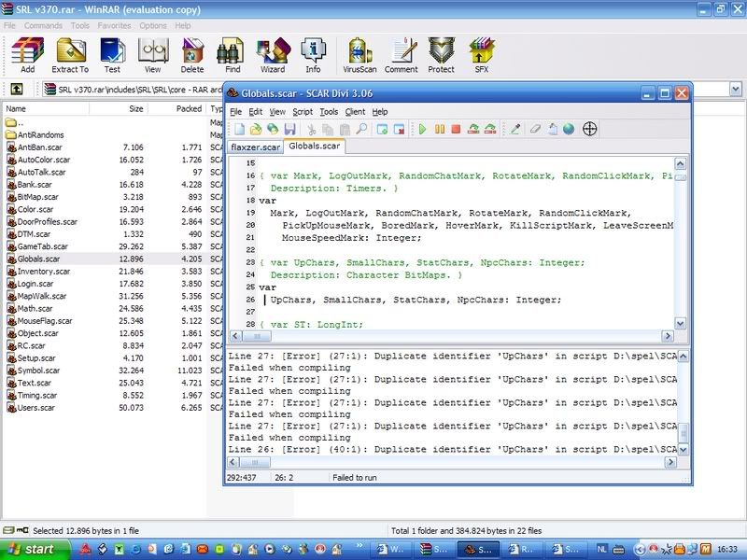This screenshot has width=747, height=560.
Task: Open WinRAR's Wizard tool
Action: (272, 55)
